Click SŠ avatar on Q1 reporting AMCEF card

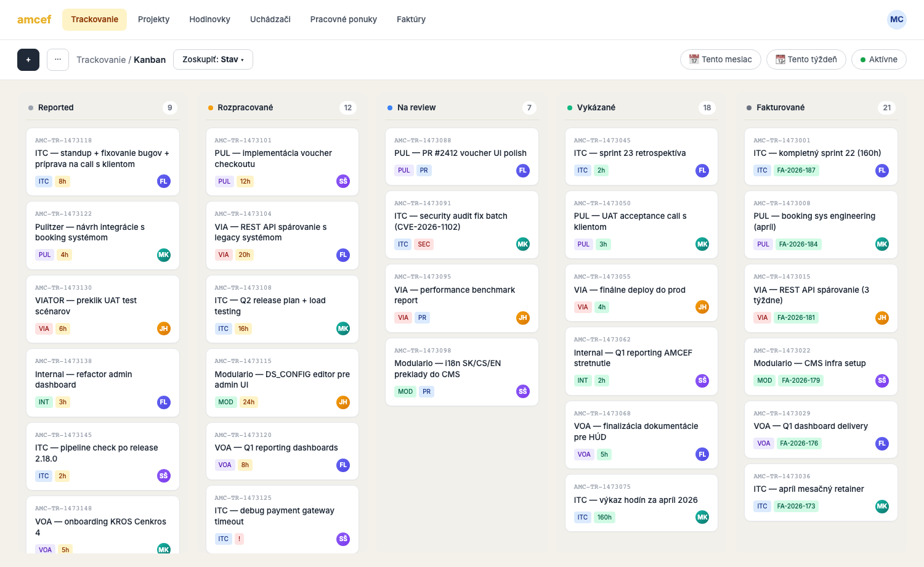click(x=702, y=381)
